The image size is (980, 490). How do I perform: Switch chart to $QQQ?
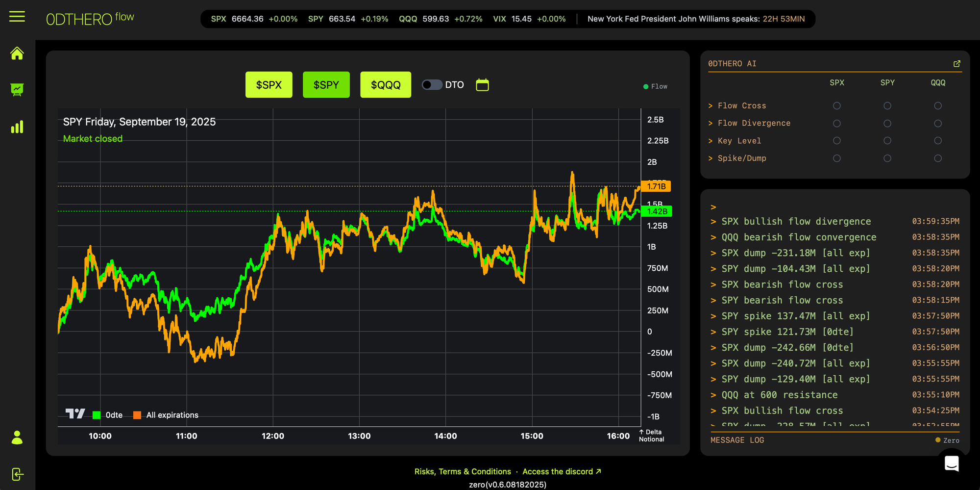click(x=386, y=85)
